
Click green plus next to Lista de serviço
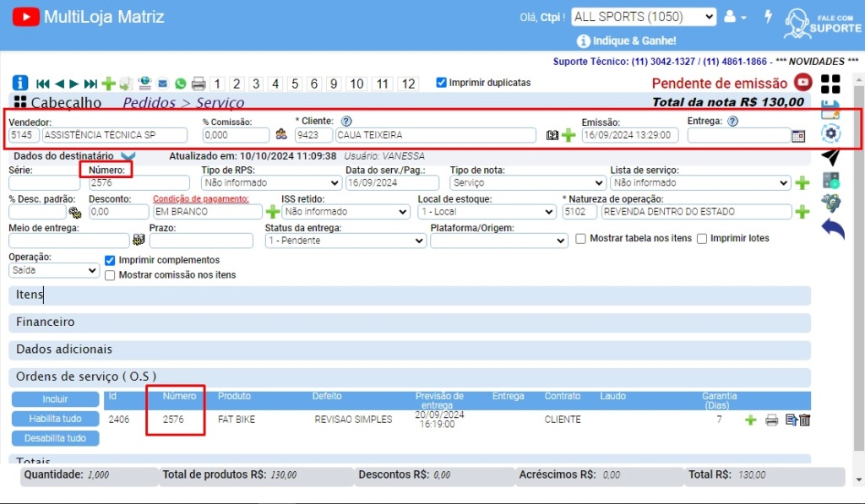[x=802, y=182]
